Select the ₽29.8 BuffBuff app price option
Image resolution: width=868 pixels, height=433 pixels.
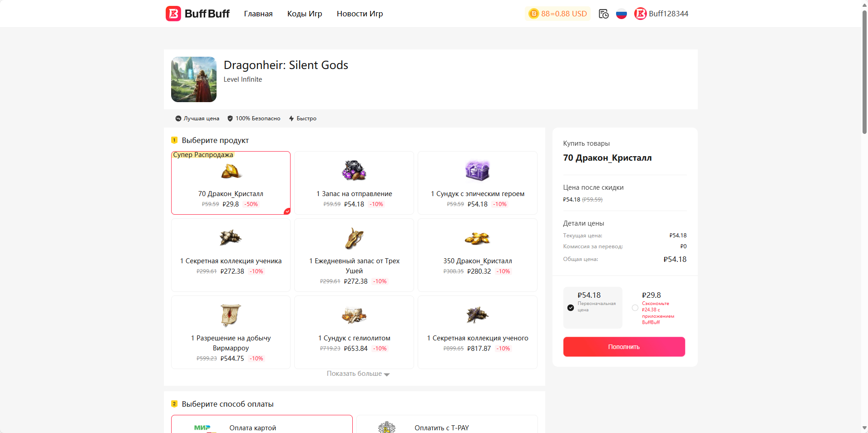point(635,308)
